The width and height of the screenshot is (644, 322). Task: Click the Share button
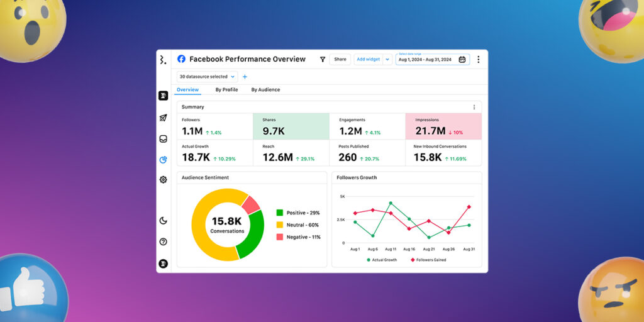click(340, 59)
